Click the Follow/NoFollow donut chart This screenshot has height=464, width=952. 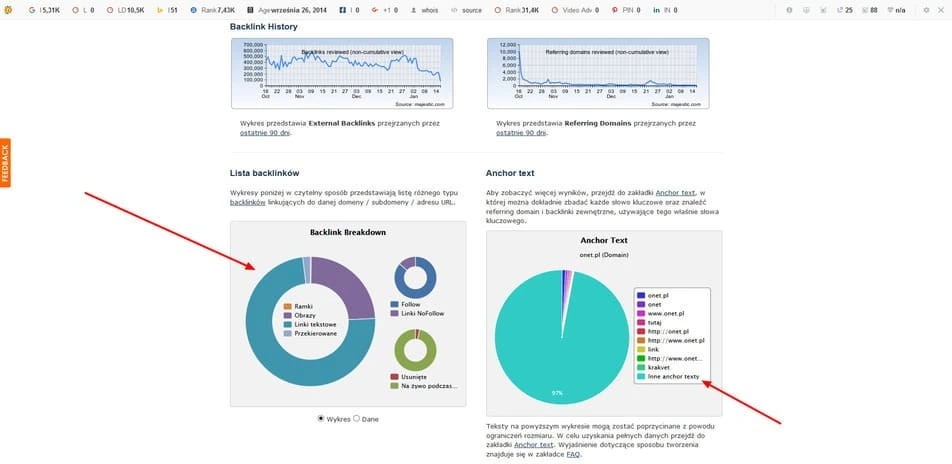coord(415,277)
